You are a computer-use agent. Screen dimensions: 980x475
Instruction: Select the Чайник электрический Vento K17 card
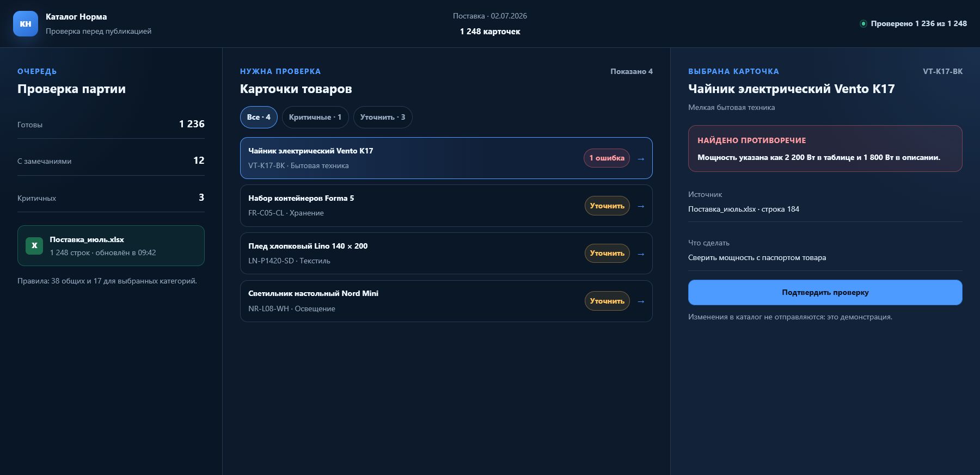coord(446,158)
